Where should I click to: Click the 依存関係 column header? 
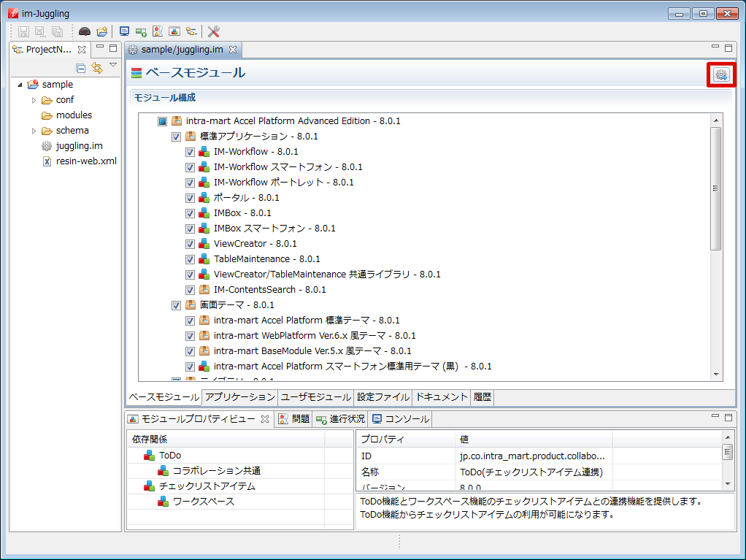(226, 439)
